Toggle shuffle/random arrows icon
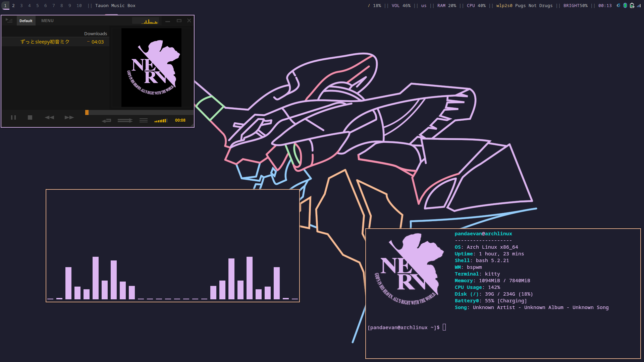Image resolution: width=644 pixels, height=362 pixels. point(125,120)
